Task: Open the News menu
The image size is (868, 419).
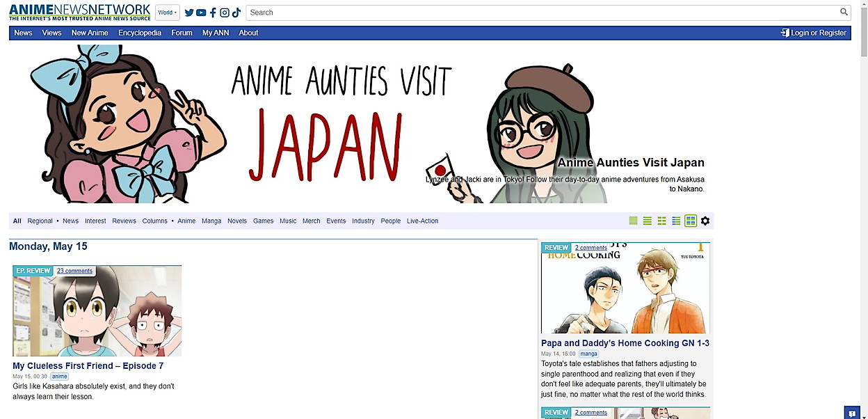Action: click(23, 33)
